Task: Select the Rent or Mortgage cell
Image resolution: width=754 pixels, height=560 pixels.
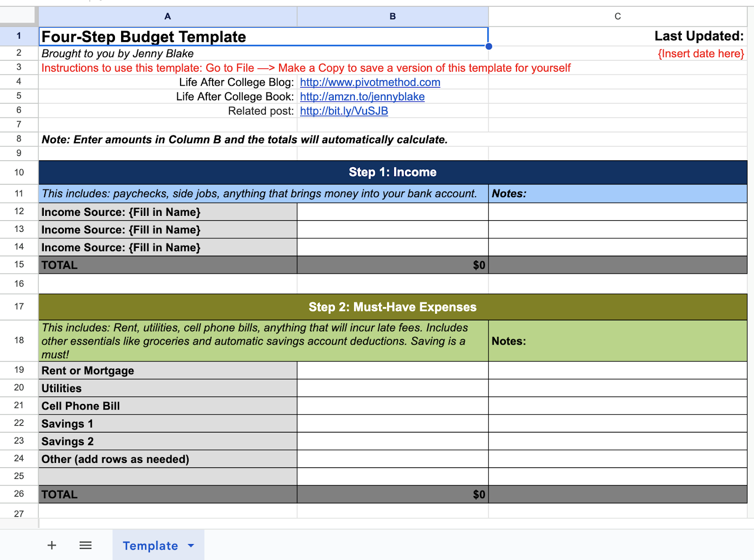Action: 167,370
